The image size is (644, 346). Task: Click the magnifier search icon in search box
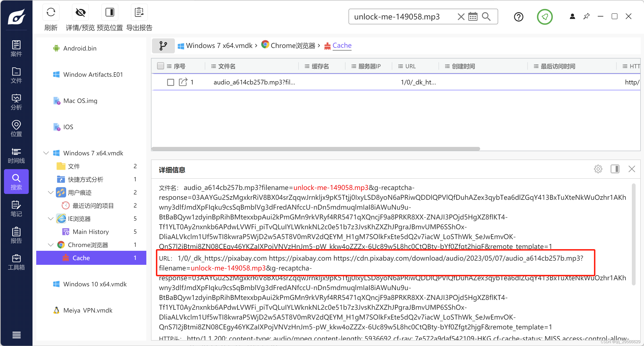486,17
